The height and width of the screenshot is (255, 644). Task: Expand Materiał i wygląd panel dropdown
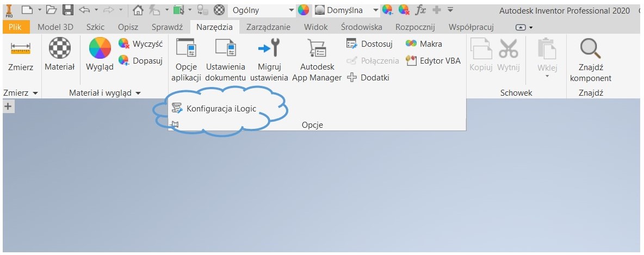pyautogui.click(x=138, y=94)
